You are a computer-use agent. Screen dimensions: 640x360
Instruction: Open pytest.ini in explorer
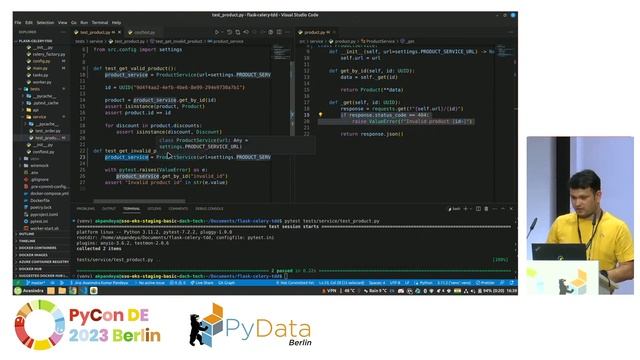pyautogui.click(x=39, y=221)
